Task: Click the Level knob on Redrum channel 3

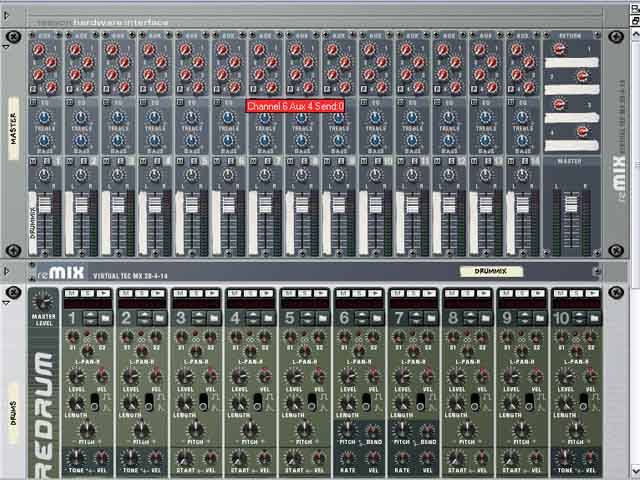Action: pyautogui.click(x=184, y=376)
